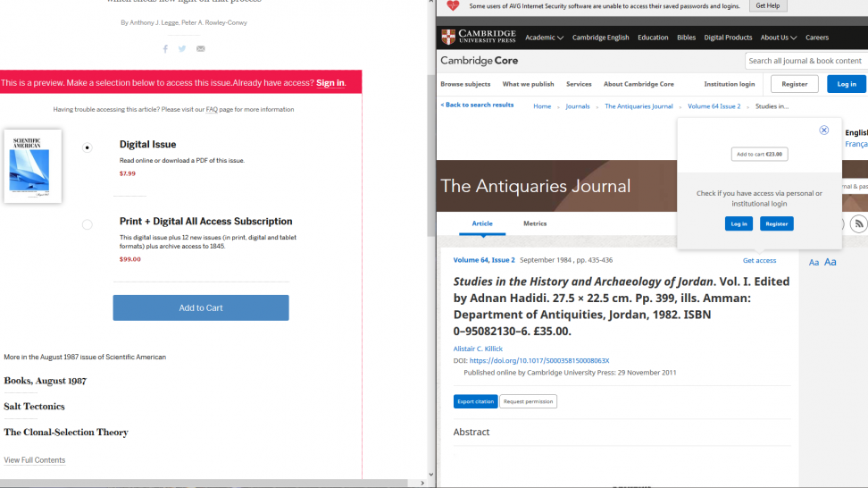Click scroll-down arrow on left window
868x488 pixels.
(431, 475)
